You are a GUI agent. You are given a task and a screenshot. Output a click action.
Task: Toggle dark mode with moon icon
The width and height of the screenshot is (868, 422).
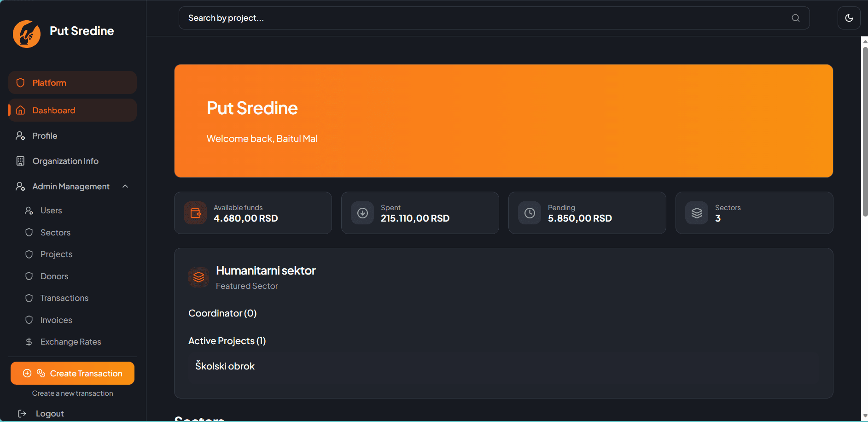849,18
